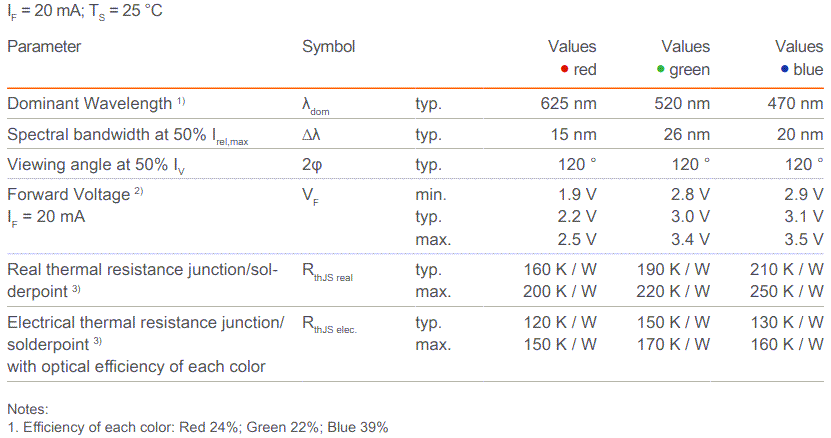Select the 520 nm green wavelength value
The image size is (831, 438).
(683, 104)
